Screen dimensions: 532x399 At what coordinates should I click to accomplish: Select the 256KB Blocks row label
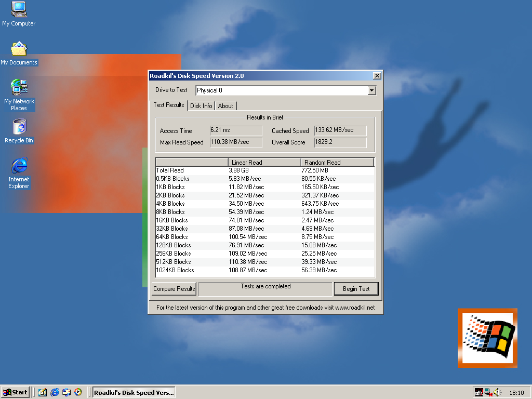[x=174, y=254]
